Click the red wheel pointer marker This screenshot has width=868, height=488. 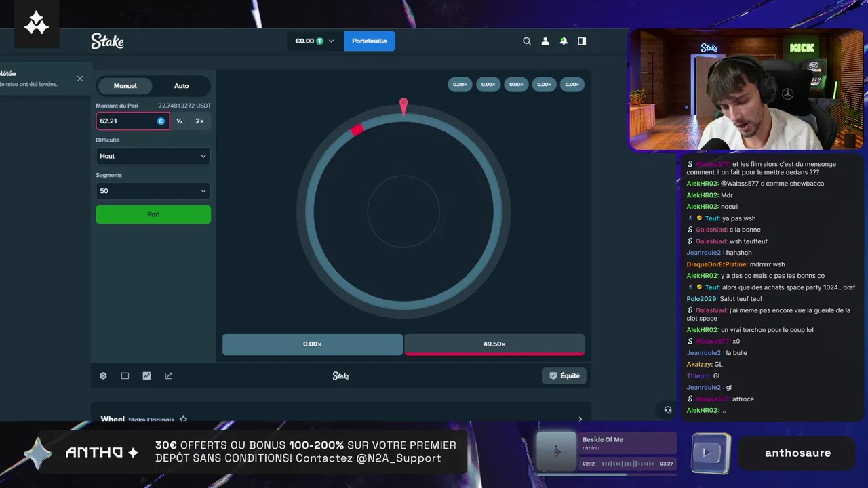[403, 106]
